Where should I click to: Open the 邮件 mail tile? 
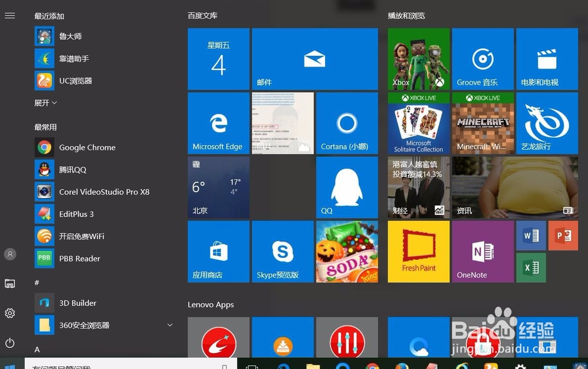[315, 59]
